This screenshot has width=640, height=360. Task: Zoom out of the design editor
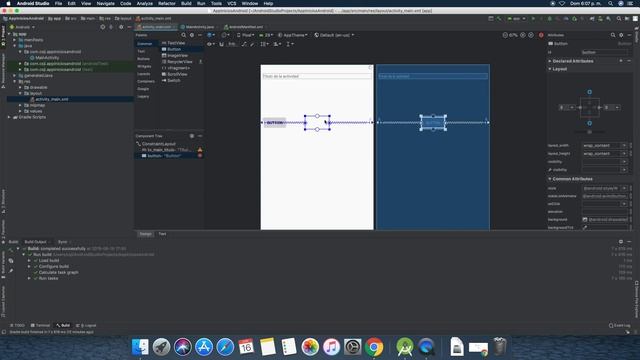pyautogui.click(x=505, y=35)
